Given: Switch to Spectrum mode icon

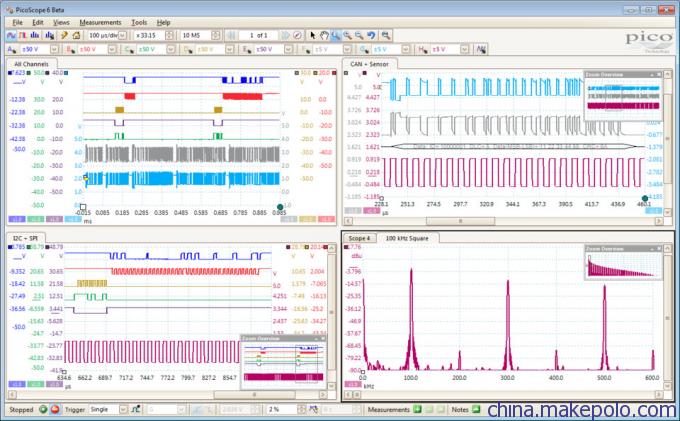Looking at the screenshot, I should (34, 35).
